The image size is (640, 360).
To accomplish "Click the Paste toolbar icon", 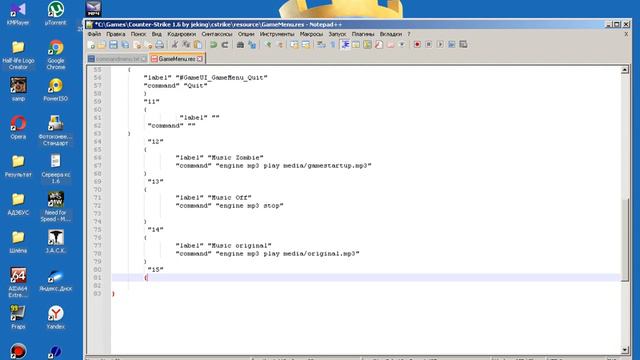I will pyautogui.click(x=198, y=45).
